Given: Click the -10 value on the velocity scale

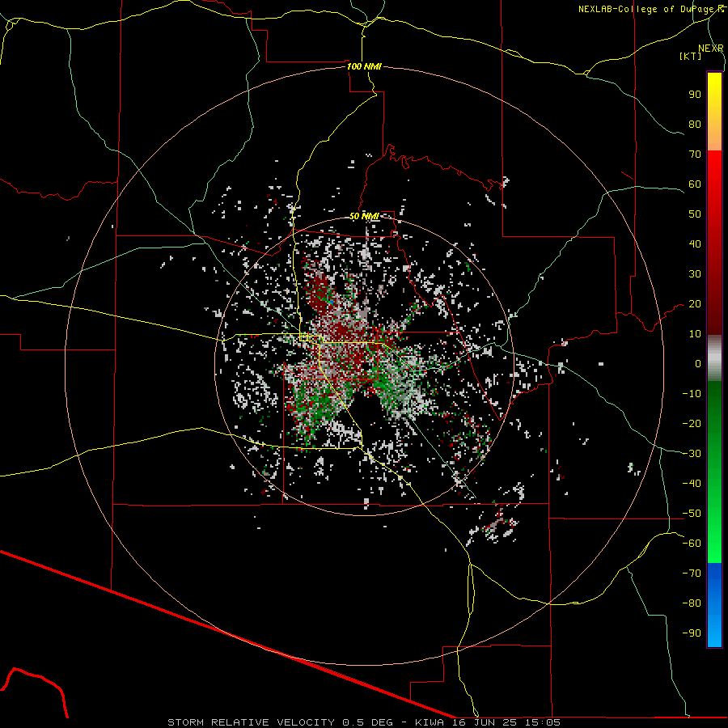Looking at the screenshot, I should point(692,394).
